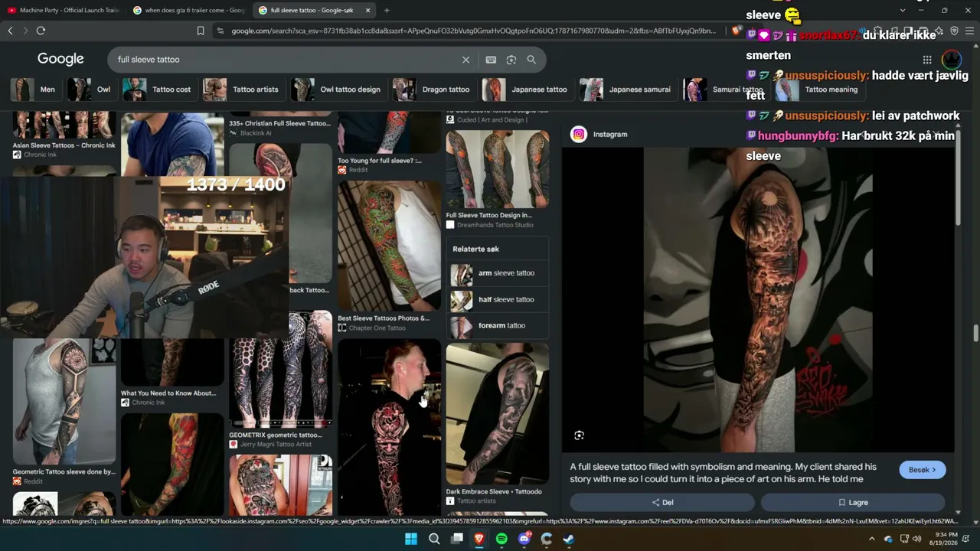Open the Google account avatar menu

(951, 60)
